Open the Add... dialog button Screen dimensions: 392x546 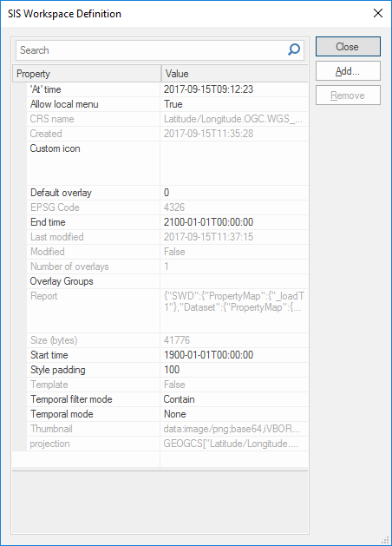click(348, 71)
